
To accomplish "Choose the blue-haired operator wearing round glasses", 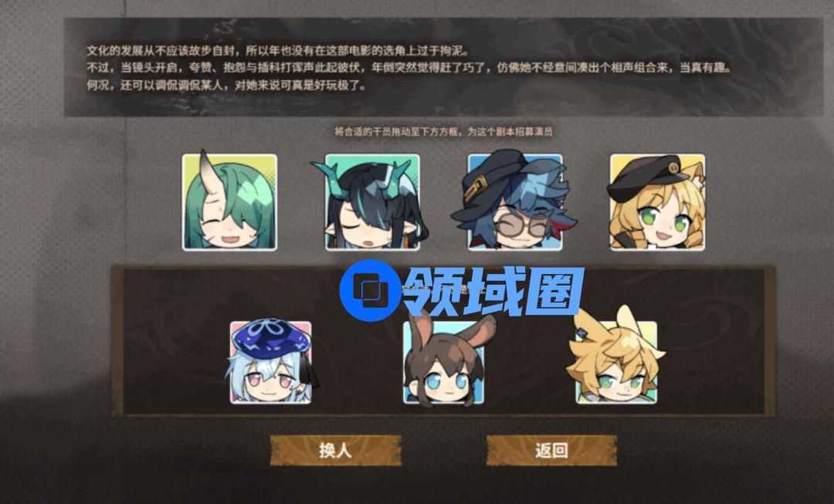I will tap(514, 202).
